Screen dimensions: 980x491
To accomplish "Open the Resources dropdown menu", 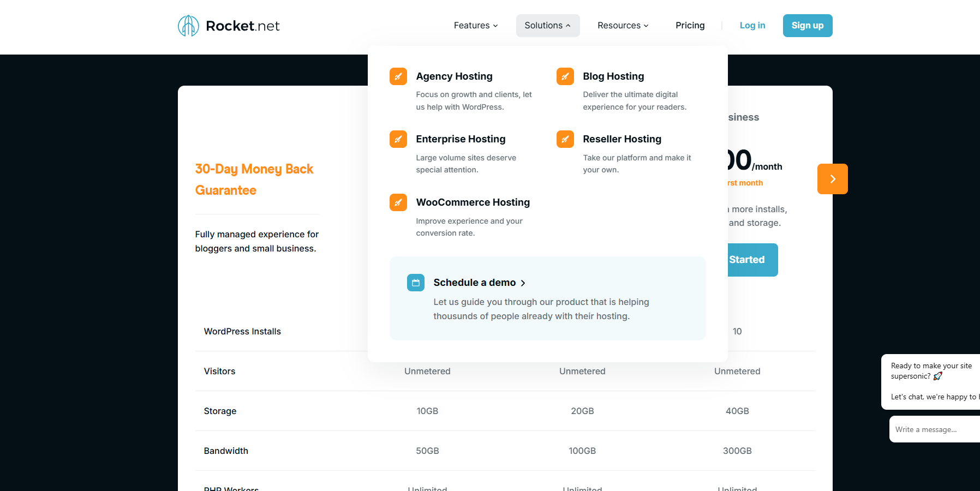I will [x=622, y=25].
